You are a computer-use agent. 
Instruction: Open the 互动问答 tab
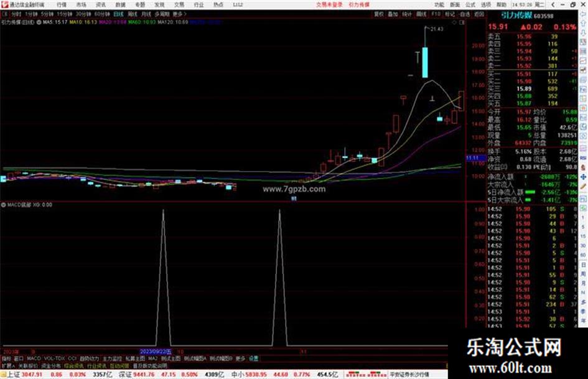[119, 365]
